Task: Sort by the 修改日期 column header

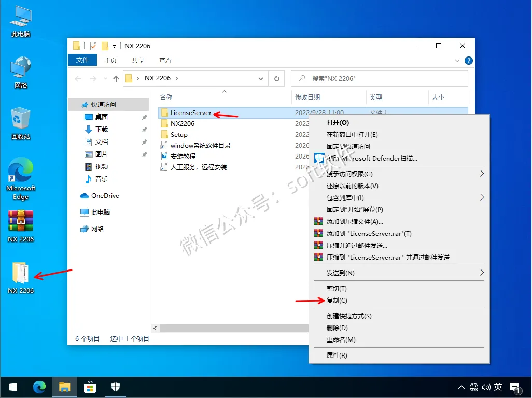Action: (329, 97)
